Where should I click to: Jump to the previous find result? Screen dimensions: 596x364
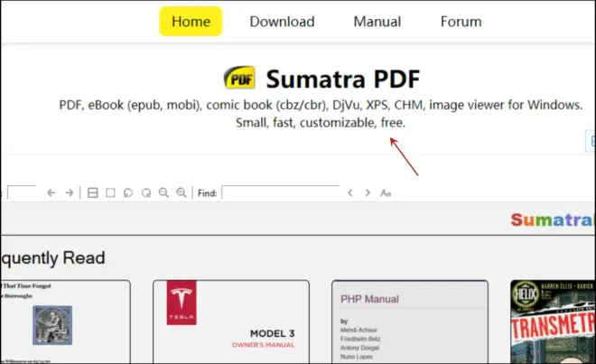[350, 192]
